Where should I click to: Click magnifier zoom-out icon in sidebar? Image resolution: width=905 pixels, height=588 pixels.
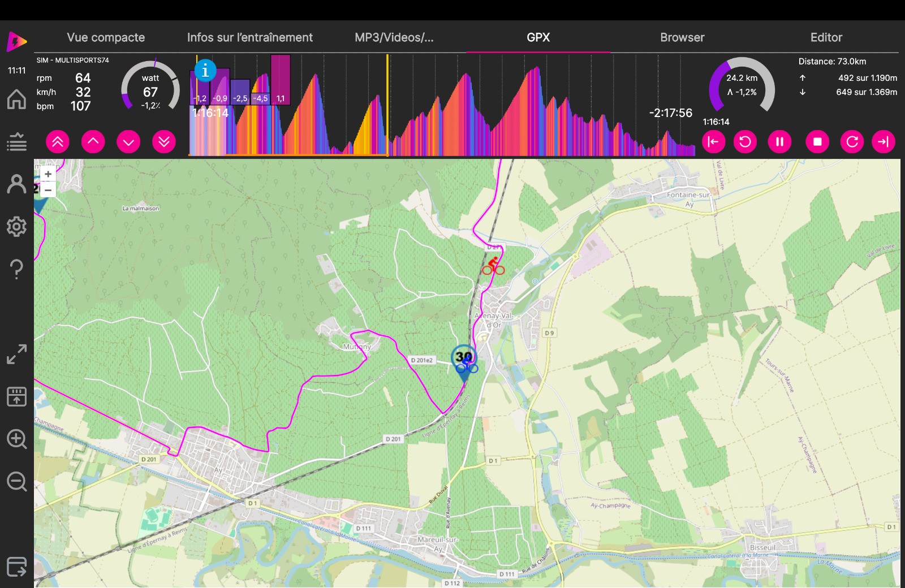pyautogui.click(x=16, y=482)
